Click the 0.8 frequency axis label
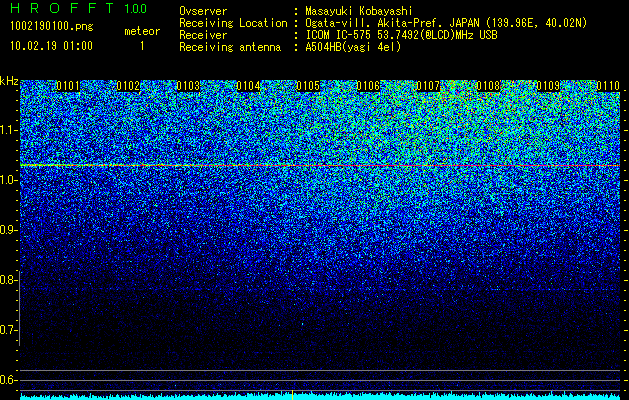This screenshot has height=400, width=629. pyautogui.click(x=9, y=280)
